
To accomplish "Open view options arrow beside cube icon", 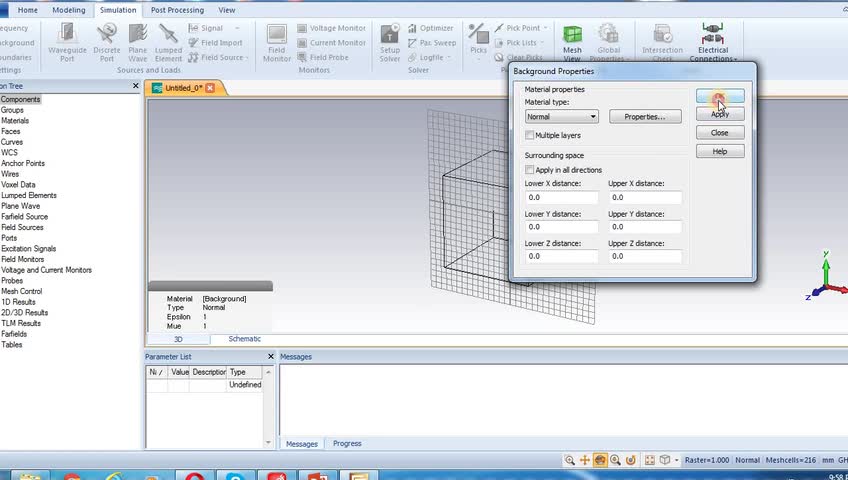I will click(676, 460).
